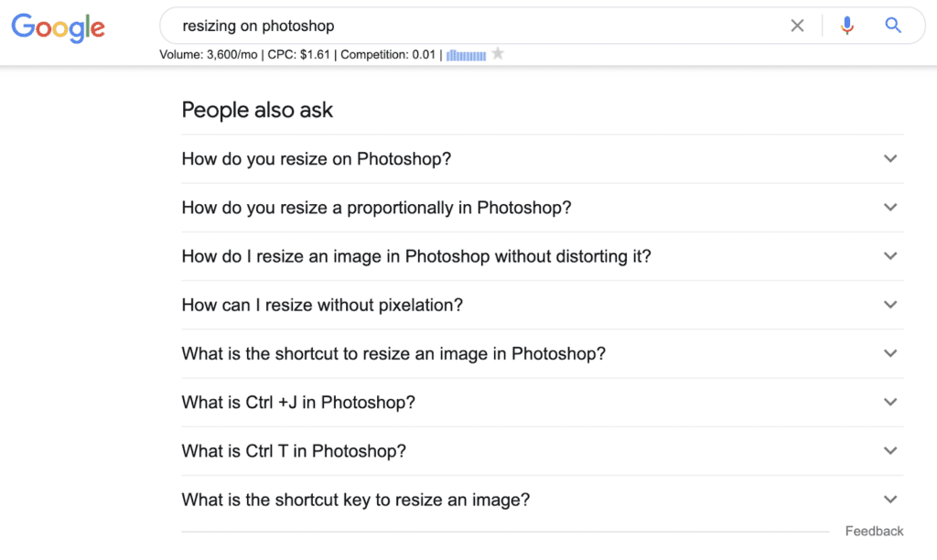Screen dimensions: 937x560
Task: Clear the search box with the X icon
Action: click(x=797, y=26)
